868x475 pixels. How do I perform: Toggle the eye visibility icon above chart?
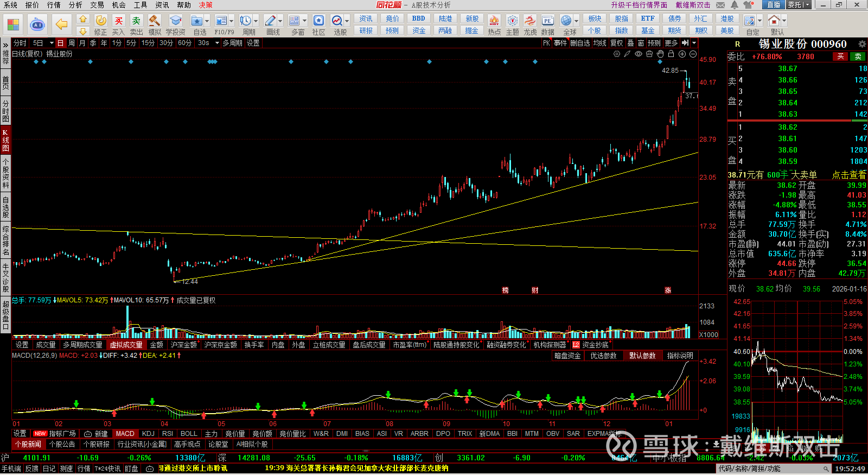point(639,54)
